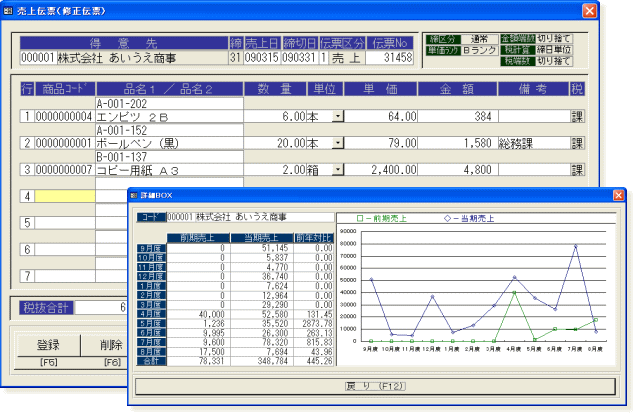This screenshot has width=634, height=413.
Task: Toggle the tax flag 課 on row 3
Action: (x=577, y=169)
